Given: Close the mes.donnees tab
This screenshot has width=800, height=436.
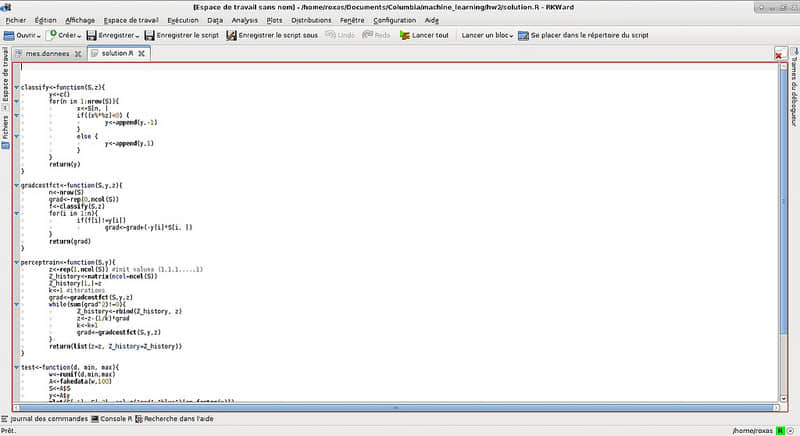Looking at the screenshot, I should pyautogui.click(x=78, y=54).
